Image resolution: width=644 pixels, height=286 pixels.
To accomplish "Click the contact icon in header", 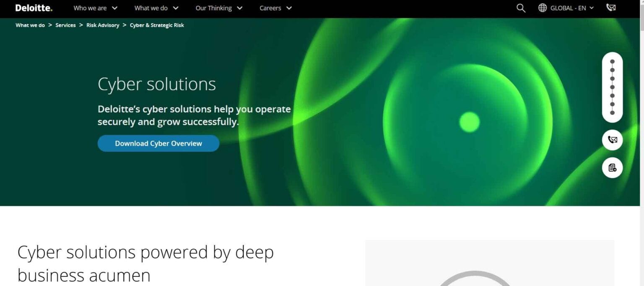I will pyautogui.click(x=611, y=8).
